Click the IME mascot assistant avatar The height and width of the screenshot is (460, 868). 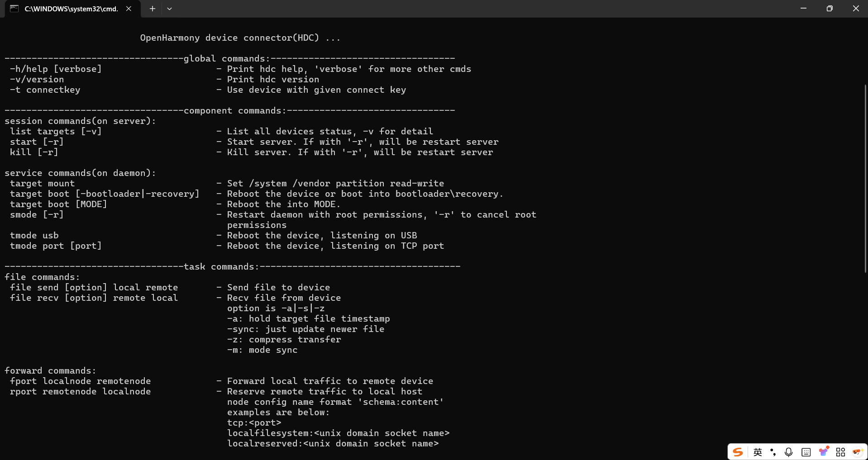[857, 452]
